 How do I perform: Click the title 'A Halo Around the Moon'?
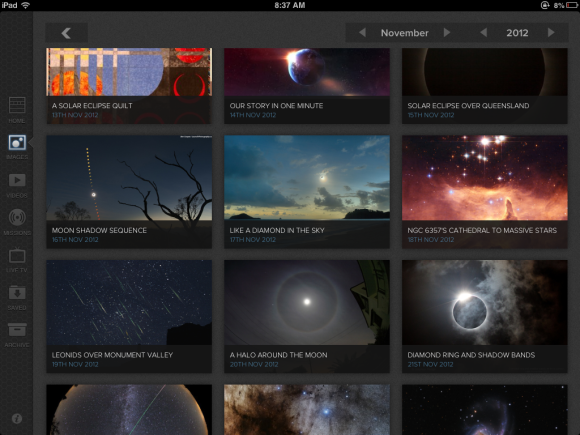(279, 355)
